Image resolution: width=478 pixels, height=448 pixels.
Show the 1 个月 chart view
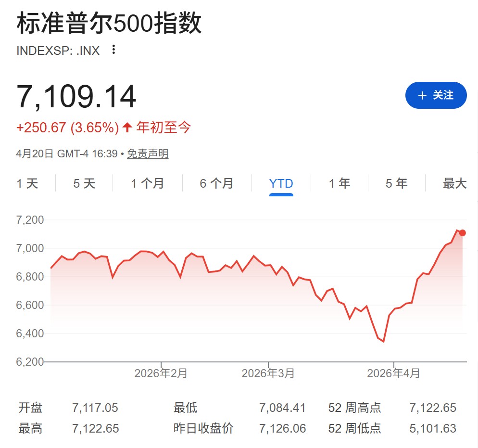click(148, 183)
